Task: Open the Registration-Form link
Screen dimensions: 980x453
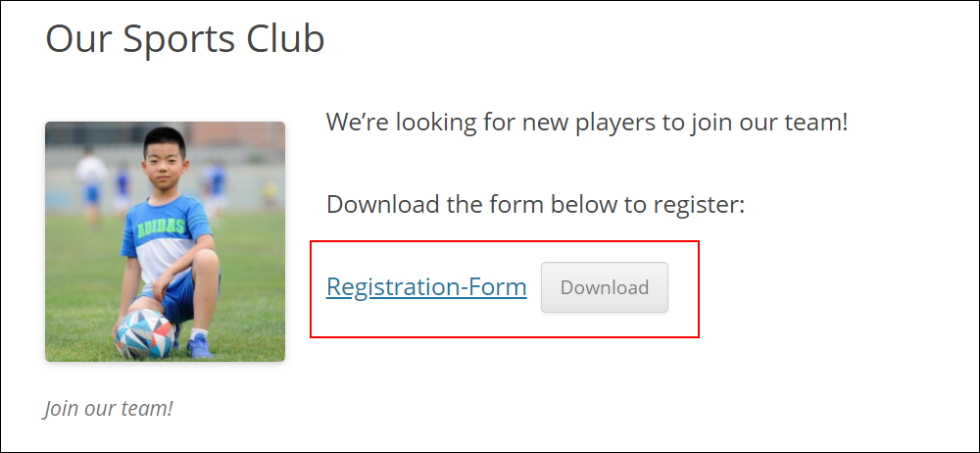Action: pyautogui.click(x=426, y=287)
